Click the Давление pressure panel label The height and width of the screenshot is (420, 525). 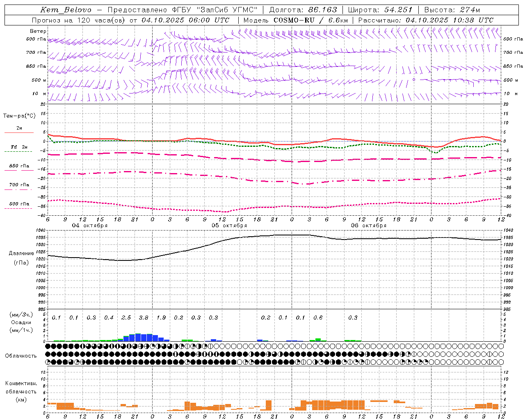pos(21,253)
